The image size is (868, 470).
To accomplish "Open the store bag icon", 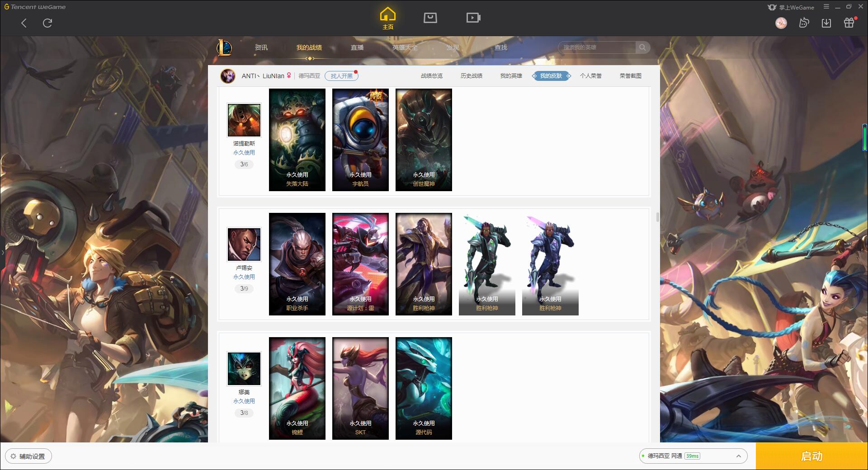I will [x=430, y=18].
